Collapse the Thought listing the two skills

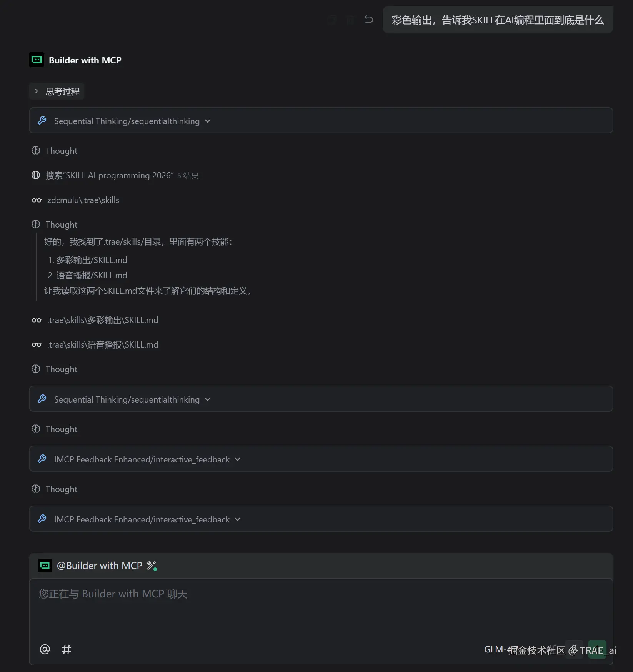click(61, 225)
